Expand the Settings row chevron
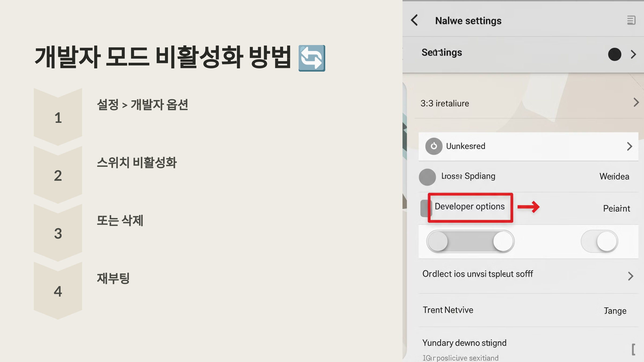The width and height of the screenshot is (644, 362). coord(633,54)
